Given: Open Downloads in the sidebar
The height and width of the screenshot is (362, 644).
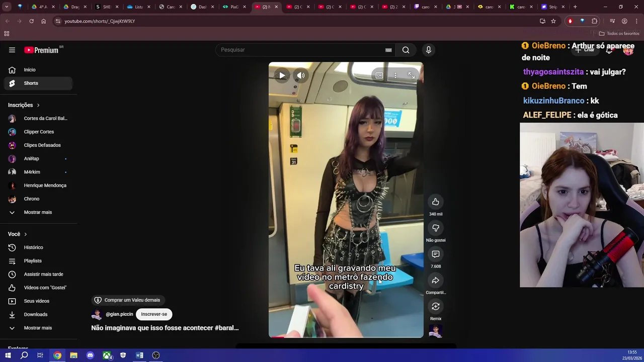Looking at the screenshot, I should tap(38, 314).
